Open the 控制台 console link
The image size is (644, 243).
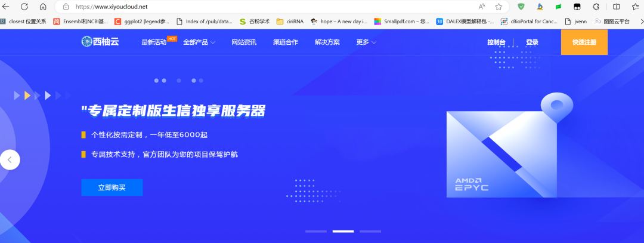tap(497, 42)
